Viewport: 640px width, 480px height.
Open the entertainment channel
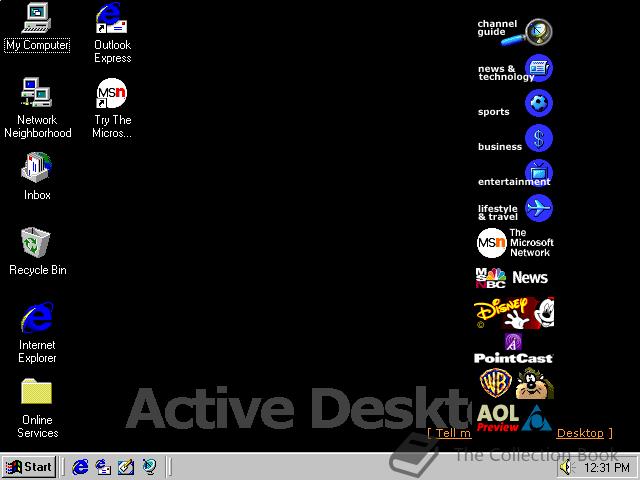514,174
